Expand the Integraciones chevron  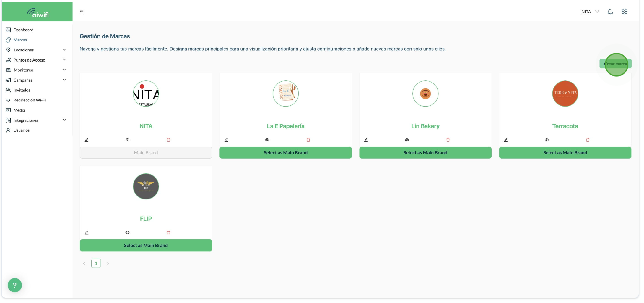pyautogui.click(x=64, y=120)
